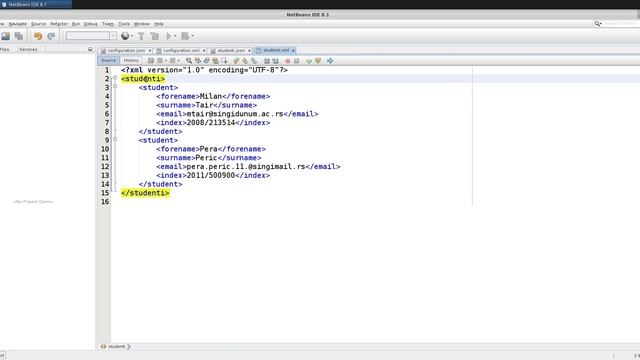
Task: Close the studenti.xml tab
Action: click(293, 51)
